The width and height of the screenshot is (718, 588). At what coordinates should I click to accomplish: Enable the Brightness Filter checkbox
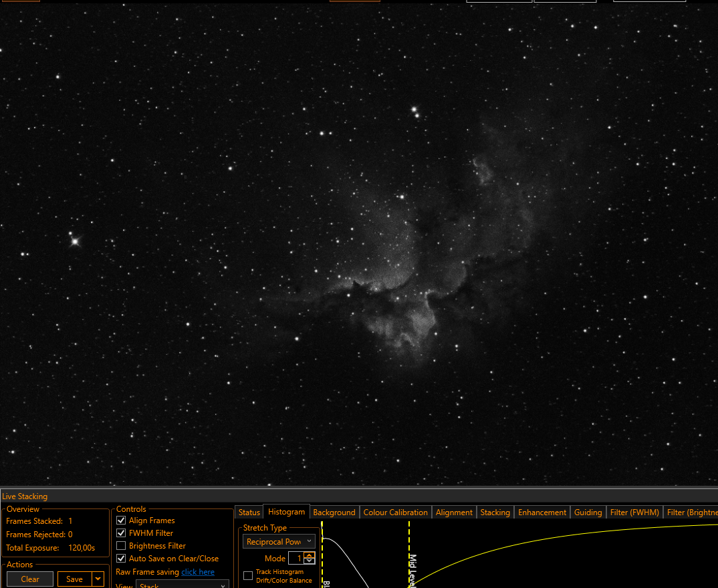121,546
